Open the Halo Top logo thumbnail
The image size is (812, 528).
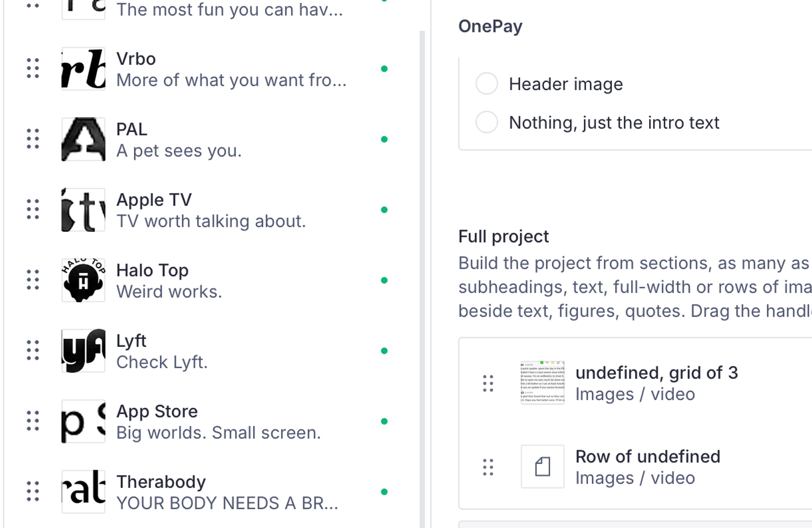point(83,280)
